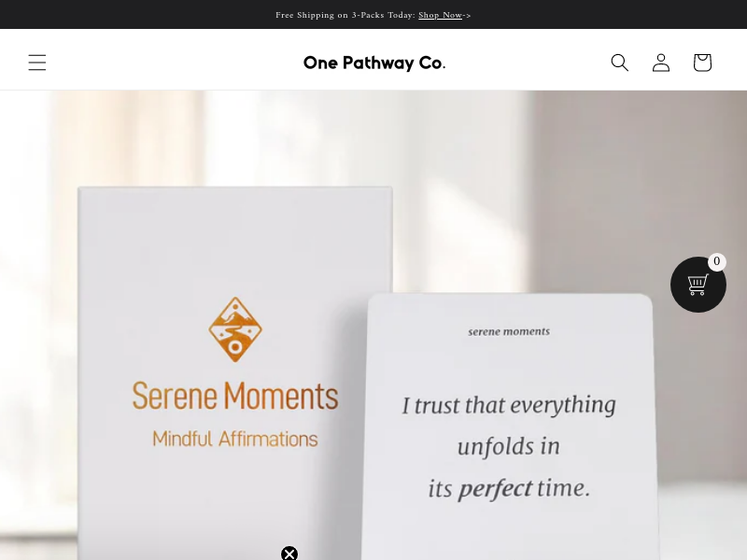747x560 pixels.
Task: Open the account login icon
Action: coord(661,63)
